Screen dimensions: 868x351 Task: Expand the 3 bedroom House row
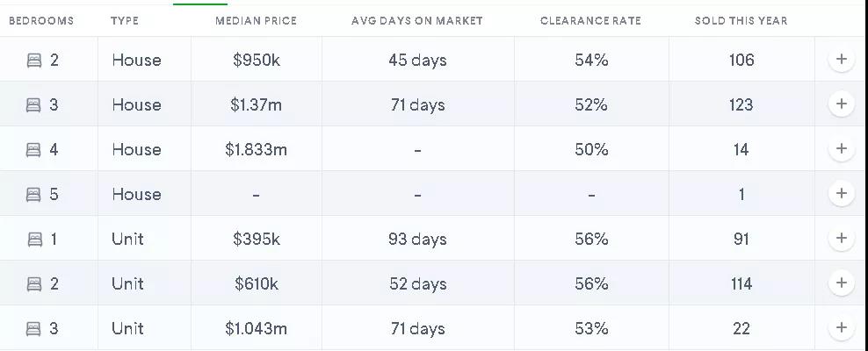[841, 104]
